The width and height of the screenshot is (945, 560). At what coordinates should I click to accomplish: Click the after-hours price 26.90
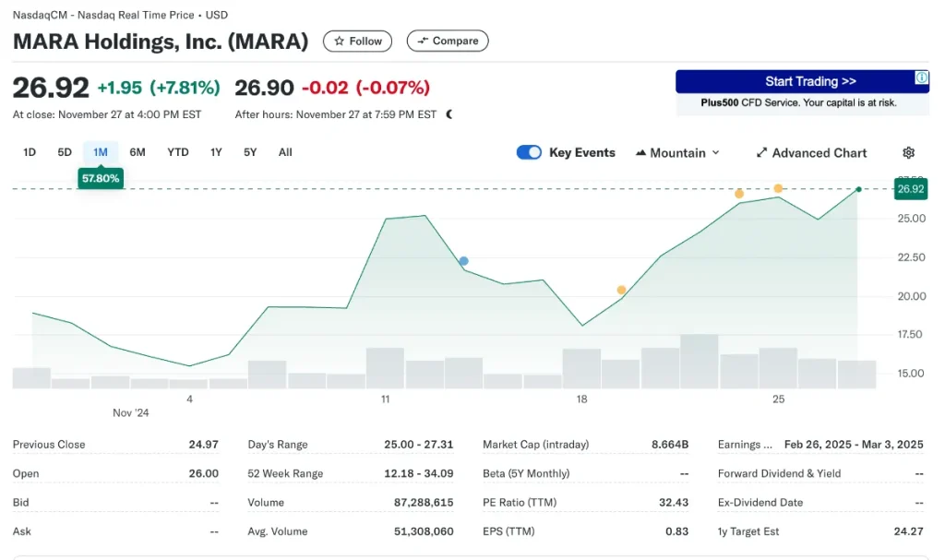264,88
